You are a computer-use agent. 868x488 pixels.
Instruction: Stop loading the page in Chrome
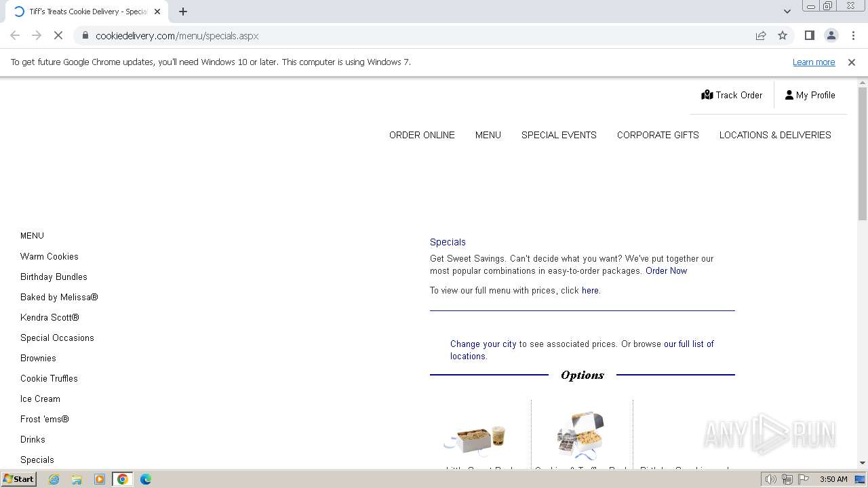pyautogui.click(x=58, y=36)
